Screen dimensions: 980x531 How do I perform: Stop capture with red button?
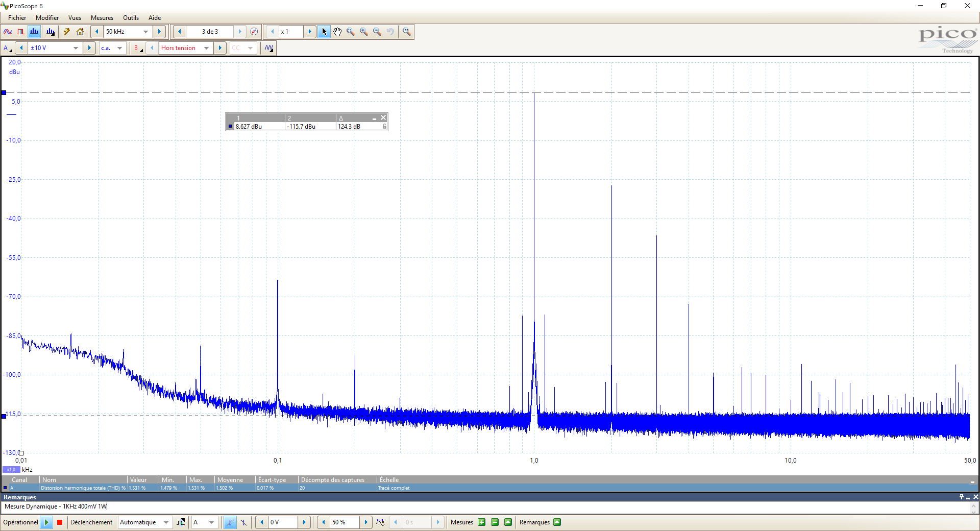tap(60, 522)
